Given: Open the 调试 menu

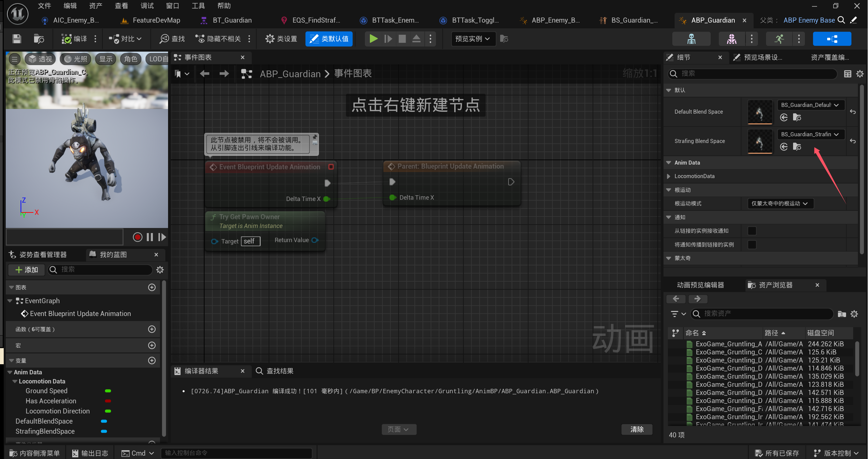Looking at the screenshot, I should (147, 6).
